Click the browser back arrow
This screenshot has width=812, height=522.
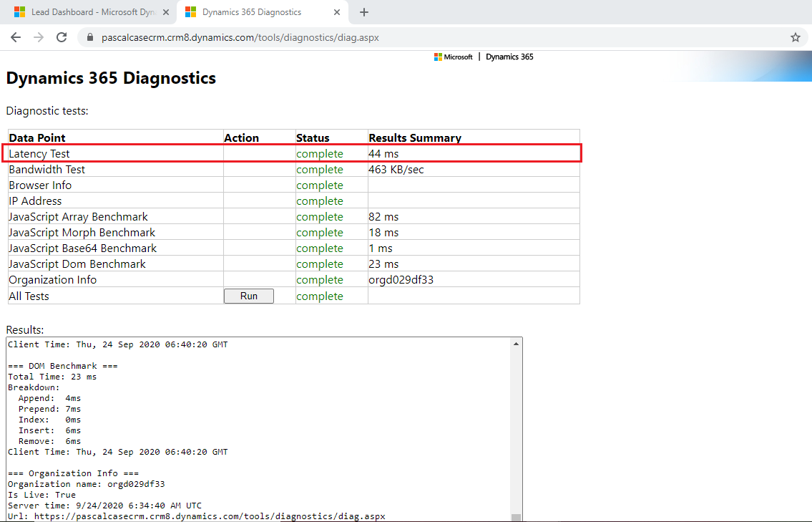(x=16, y=37)
